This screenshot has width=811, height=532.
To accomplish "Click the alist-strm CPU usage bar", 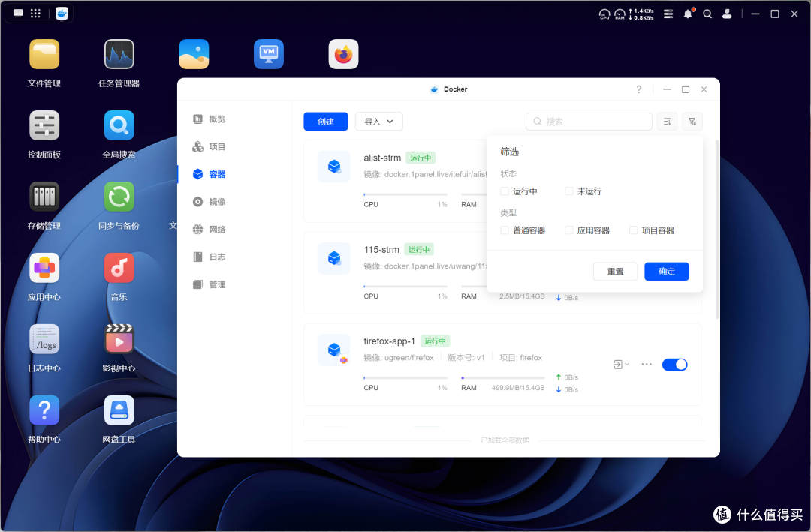I will (x=405, y=194).
